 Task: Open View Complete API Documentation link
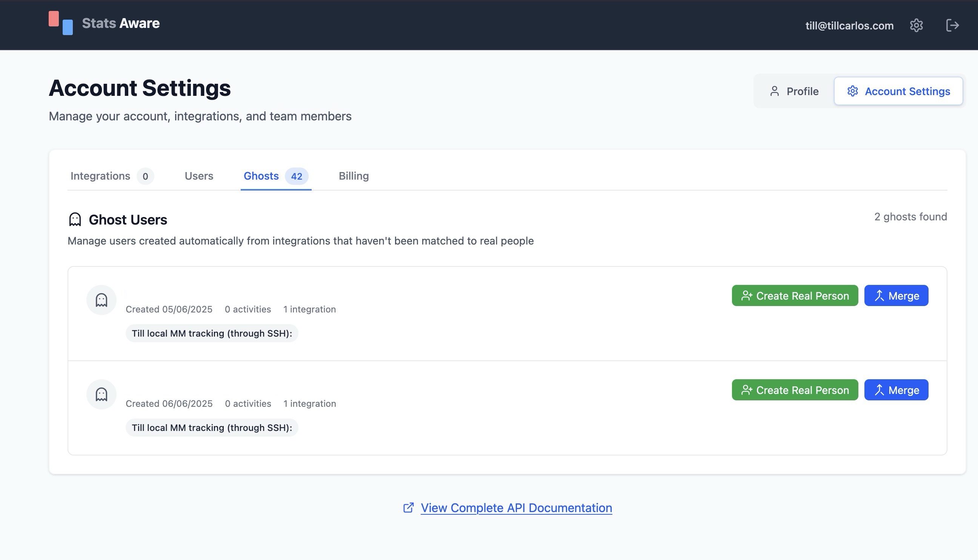tap(516, 508)
